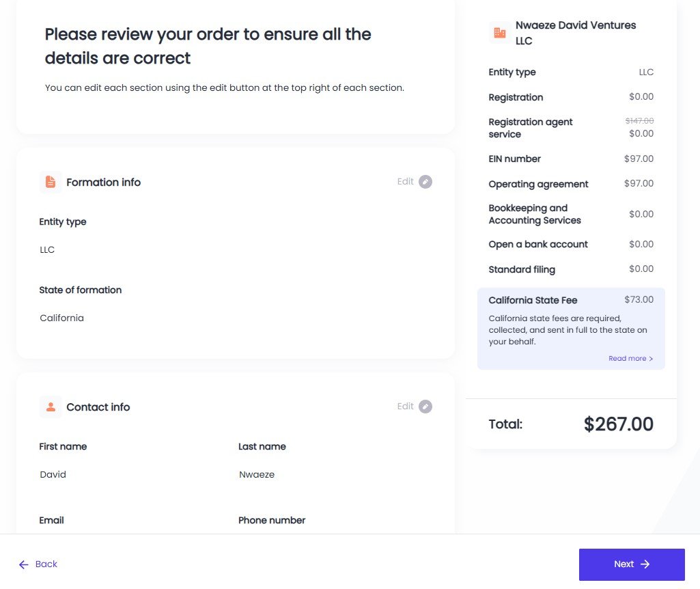Click the State of formation label
The width and height of the screenshot is (700, 589).
(81, 290)
